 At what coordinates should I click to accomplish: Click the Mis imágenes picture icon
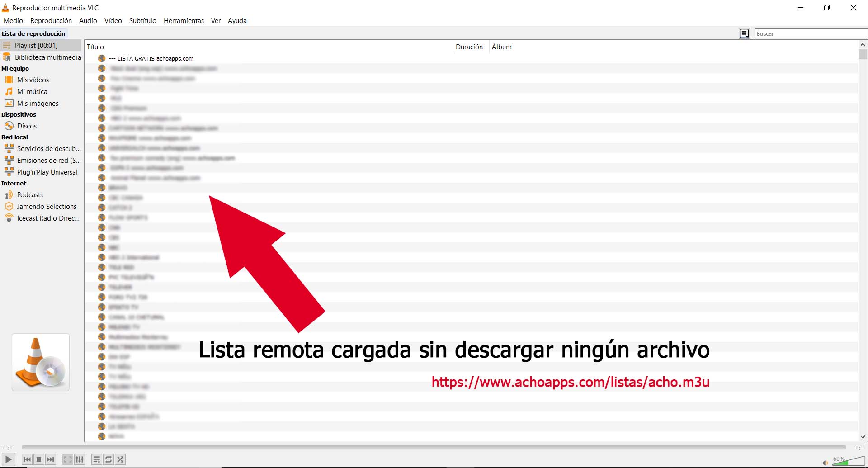[9, 103]
